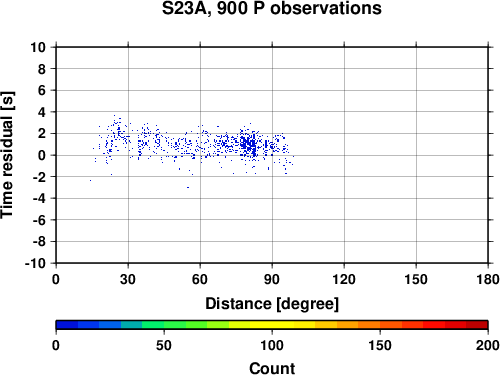Click the isolated data point near 15 degrees
Screen dimensions: 500x375
[x=90, y=180]
